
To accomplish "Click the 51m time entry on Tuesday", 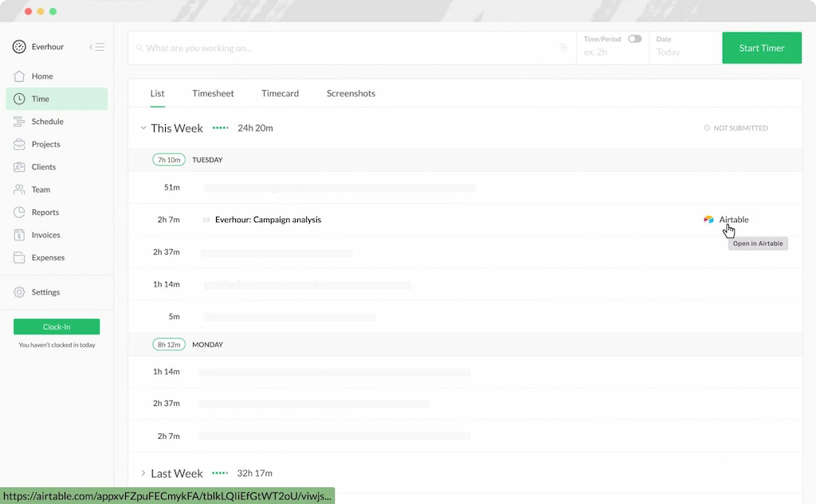I will (172, 187).
